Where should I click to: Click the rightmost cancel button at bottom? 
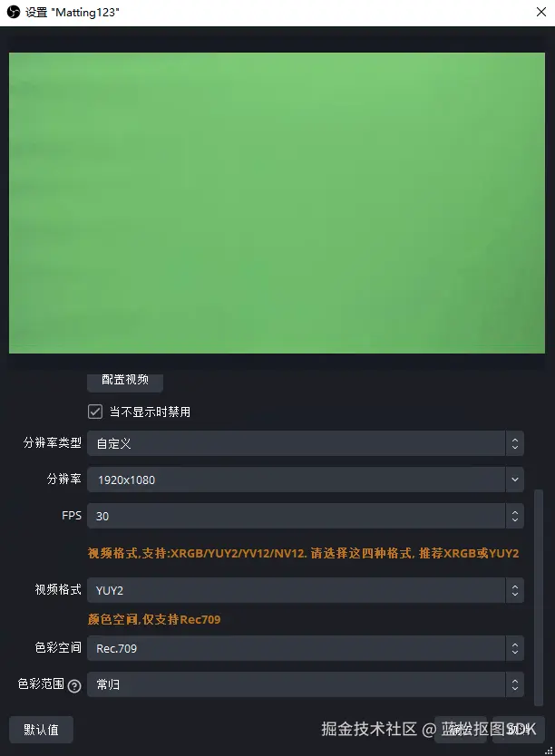(519, 730)
